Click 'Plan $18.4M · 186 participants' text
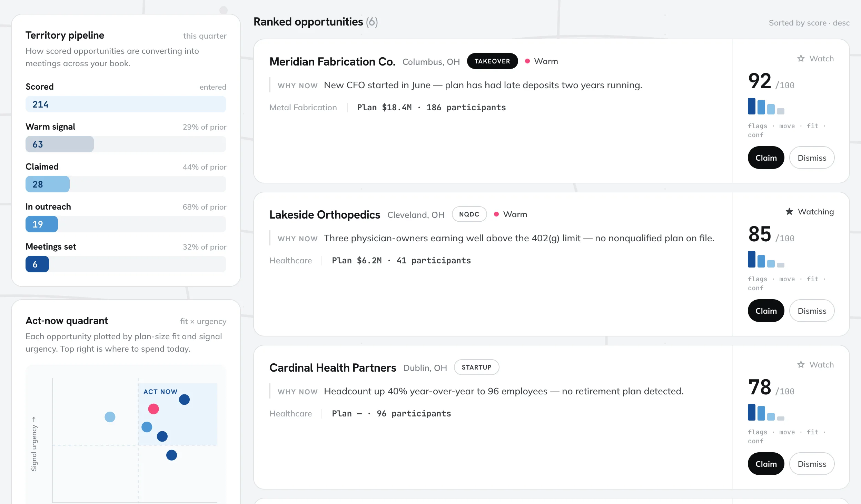The height and width of the screenshot is (504, 861). (x=431, y=108)
